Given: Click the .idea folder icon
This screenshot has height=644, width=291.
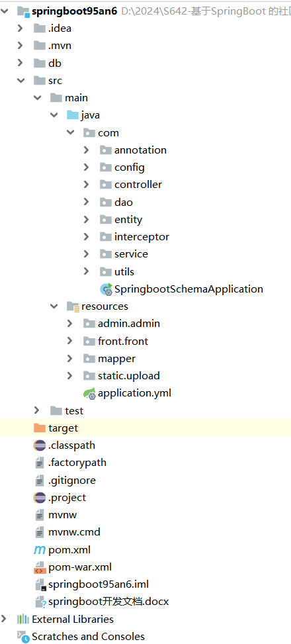Looking at the screenshot, I should (x=40, y=28).
